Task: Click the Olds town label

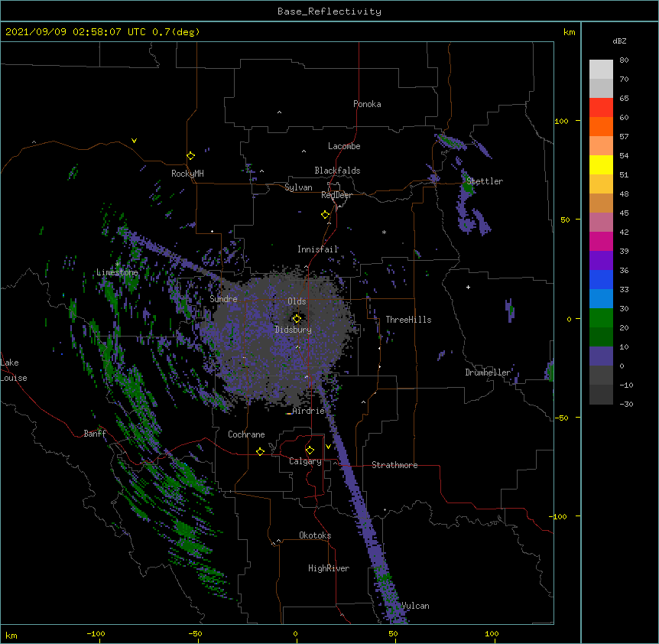Action: [x=297, y=301]
